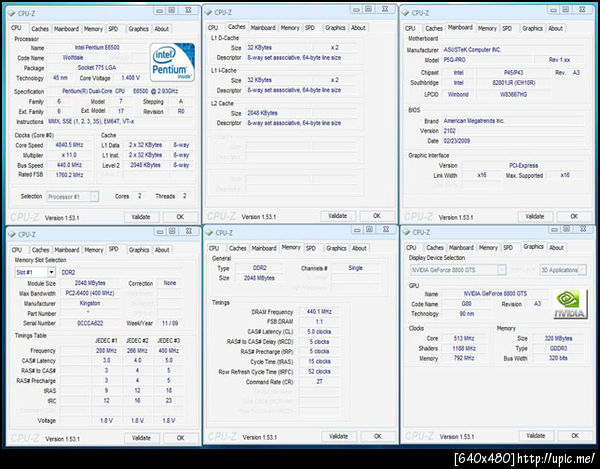This screenshot has width=600, height=469.
Task: Click the CPU-Z title icon of the Caches window
Action: click(208, 12)
